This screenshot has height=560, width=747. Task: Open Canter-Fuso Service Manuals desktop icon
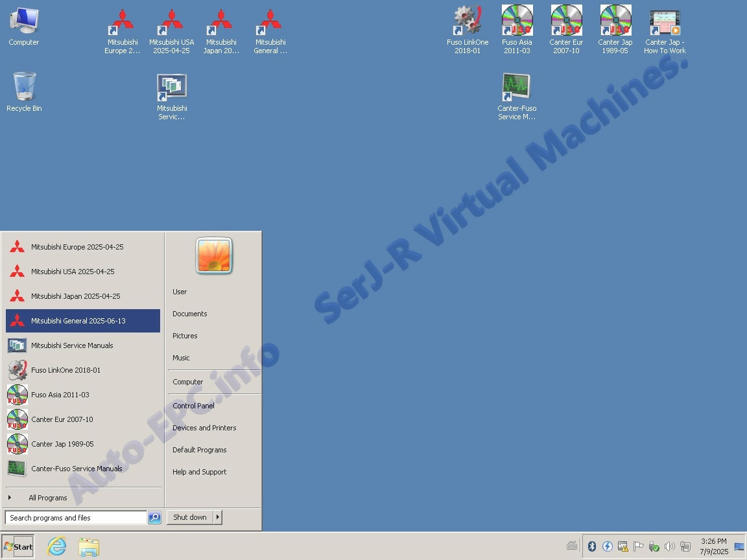point(517,89)
